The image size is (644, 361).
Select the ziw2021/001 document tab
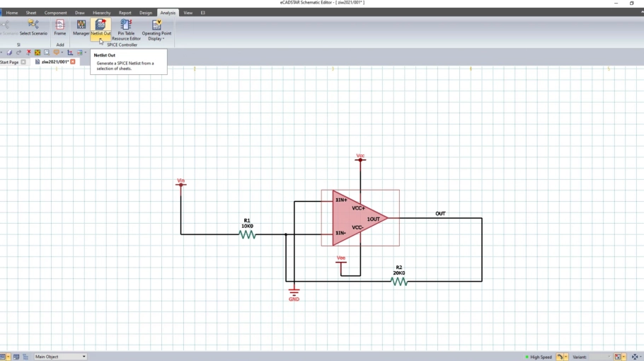54,62
